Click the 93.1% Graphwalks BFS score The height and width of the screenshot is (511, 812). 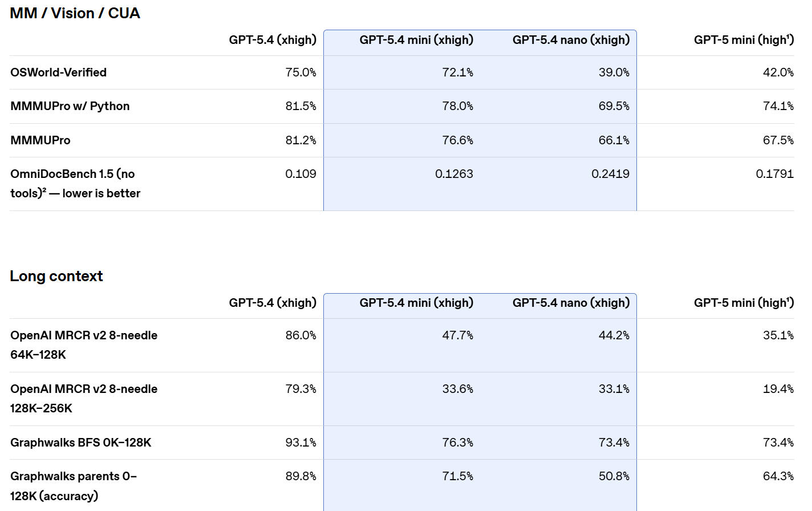301,443
